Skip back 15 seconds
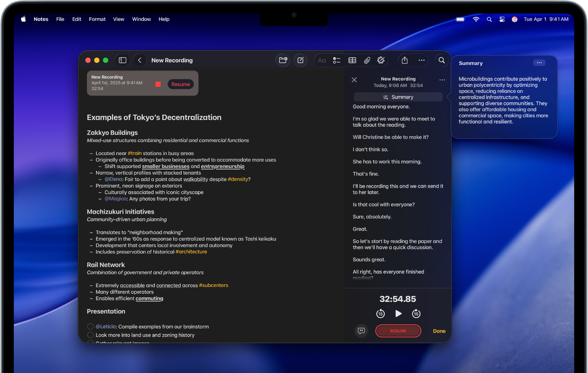This screenshot has width=588, height=373. pos(380,314)
